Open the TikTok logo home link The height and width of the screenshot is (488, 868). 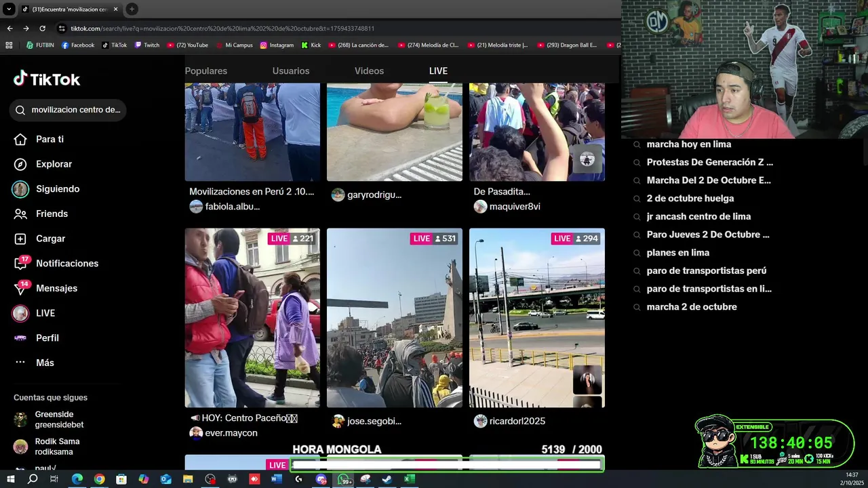(x=47, y=79)
